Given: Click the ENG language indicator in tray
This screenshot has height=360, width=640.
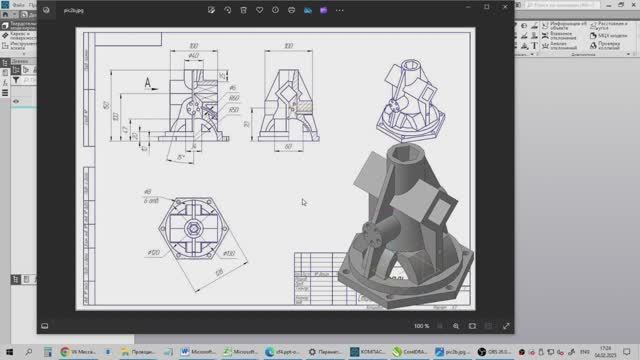Looking at the screenshot, I should click(x=585, y=351).
